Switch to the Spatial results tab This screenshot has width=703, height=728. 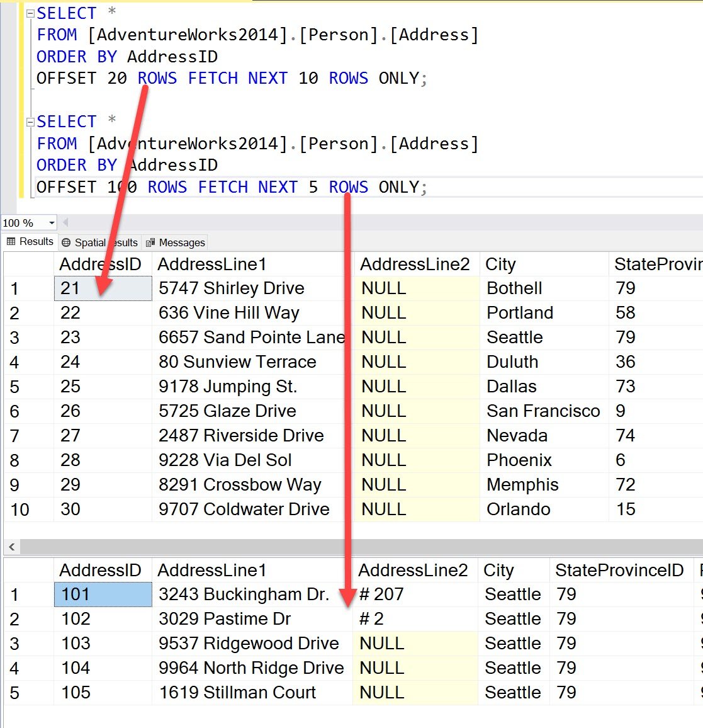point(100,242)
